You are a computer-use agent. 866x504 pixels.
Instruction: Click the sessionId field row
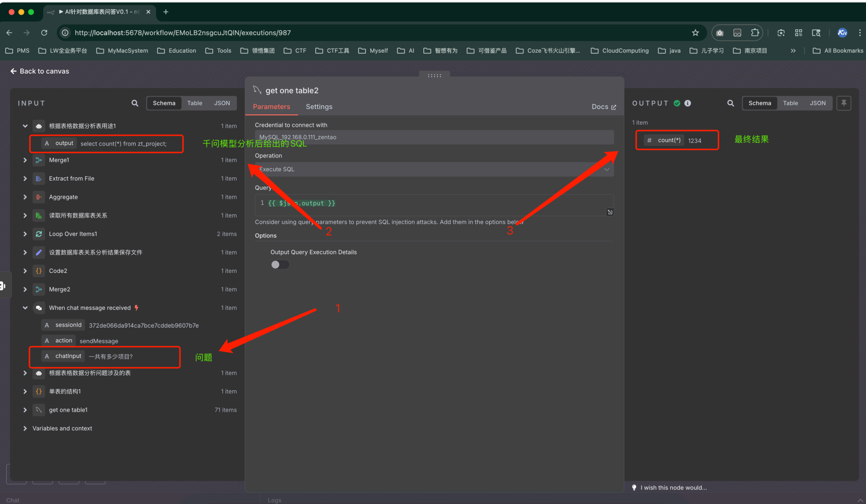120,325
